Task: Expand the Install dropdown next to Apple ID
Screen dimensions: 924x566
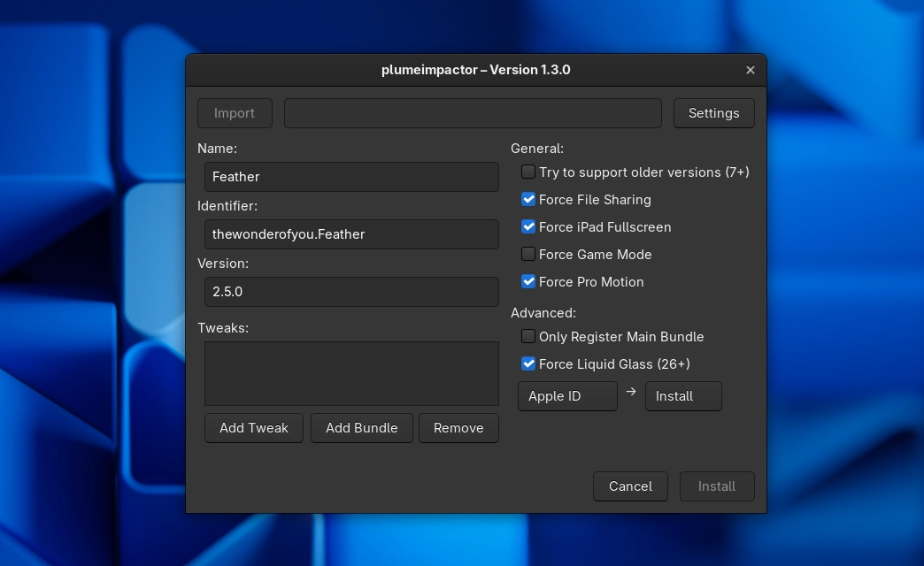Action: point(683,396)
